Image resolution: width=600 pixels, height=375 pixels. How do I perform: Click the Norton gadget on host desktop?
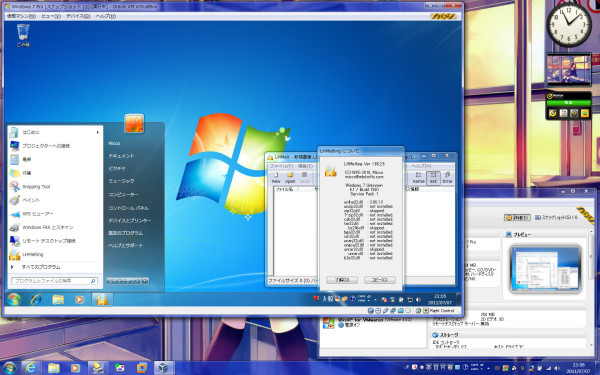pyautogui.click(x=569, y=106)
